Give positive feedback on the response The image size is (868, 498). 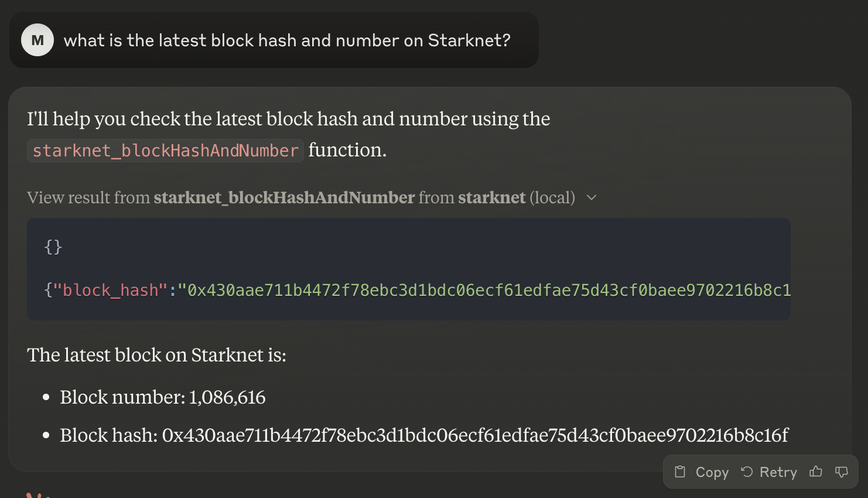coord(816,472)
